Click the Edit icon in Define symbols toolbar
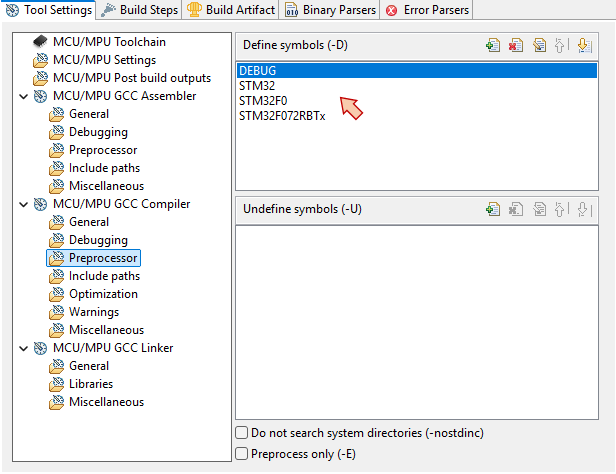The image size is (616, 474). (x=538, y=45)
